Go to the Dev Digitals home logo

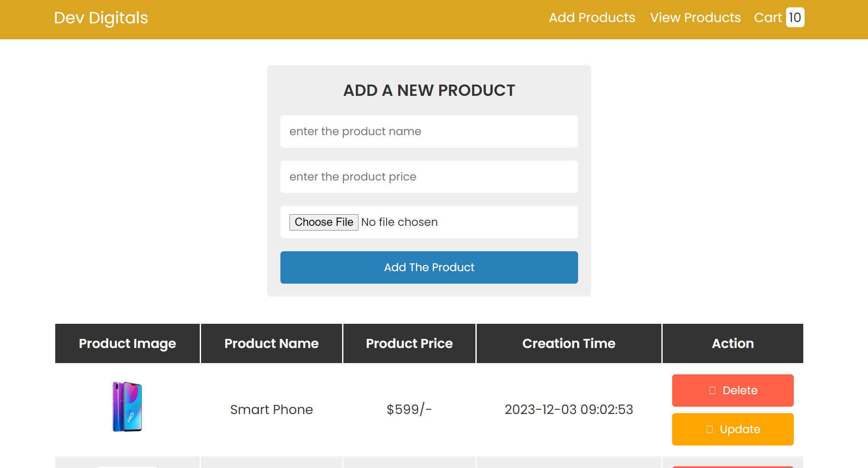(x=101, y=18)
